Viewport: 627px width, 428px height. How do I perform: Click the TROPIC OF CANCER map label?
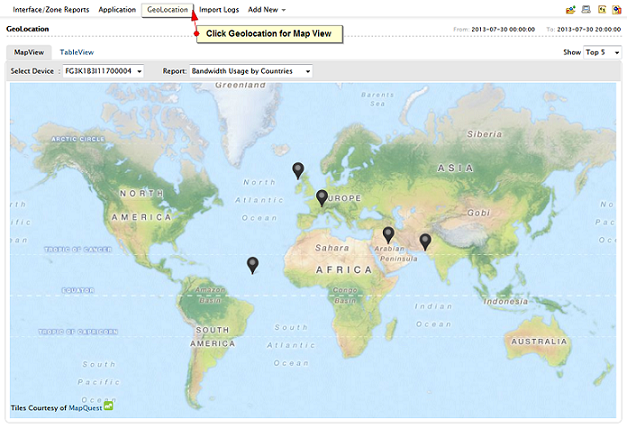pyautogui.click(x=78, y=249)
